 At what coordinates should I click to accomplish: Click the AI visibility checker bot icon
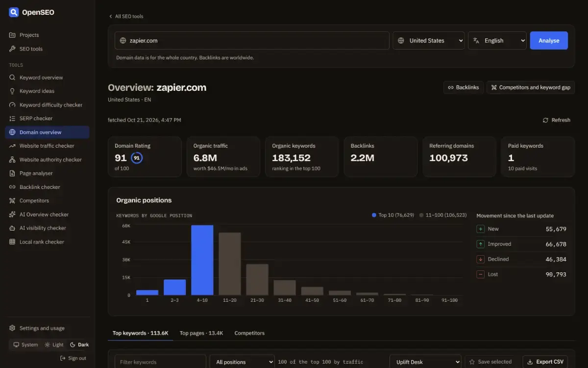pos(12,228)
